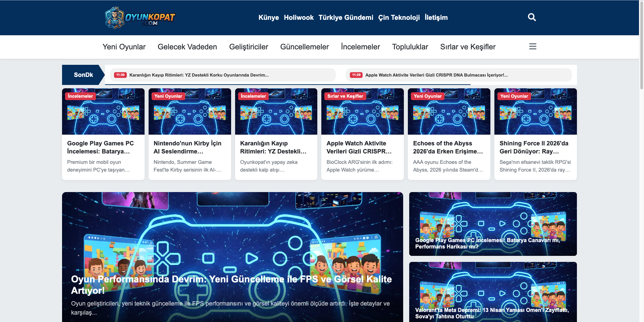Open the İletişim page
The image size is (644, 322).
coord(436,17)
